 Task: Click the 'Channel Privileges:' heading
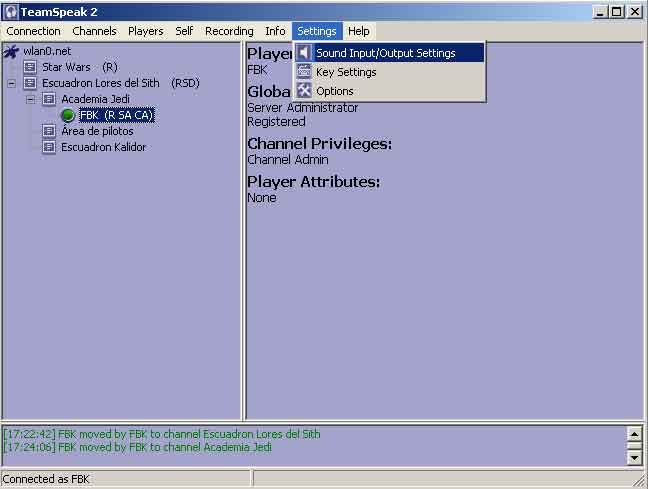(x=319, y=144)
